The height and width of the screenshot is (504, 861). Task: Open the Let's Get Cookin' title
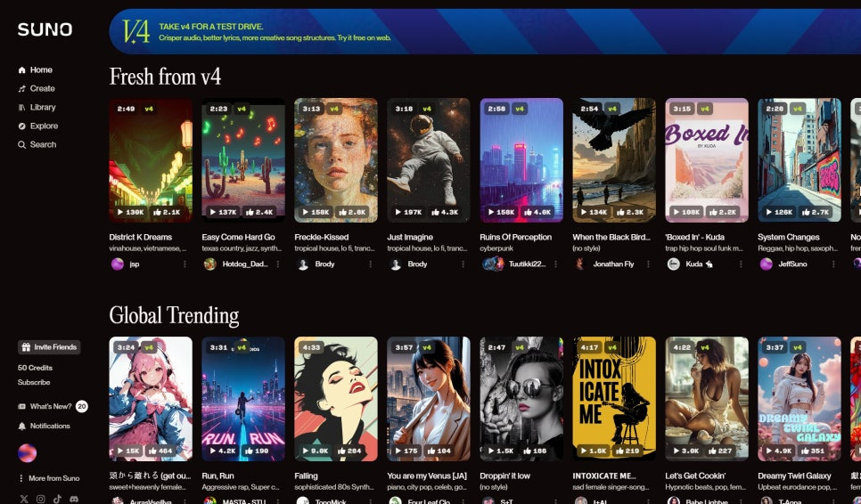point(695,476)
